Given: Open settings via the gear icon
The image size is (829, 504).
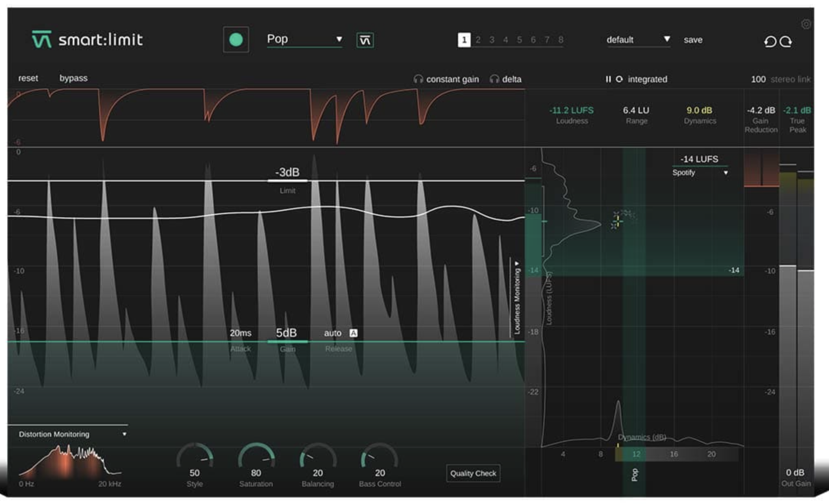Looking at the screenshot, I should pyautogui.click(x=806, y=24).
